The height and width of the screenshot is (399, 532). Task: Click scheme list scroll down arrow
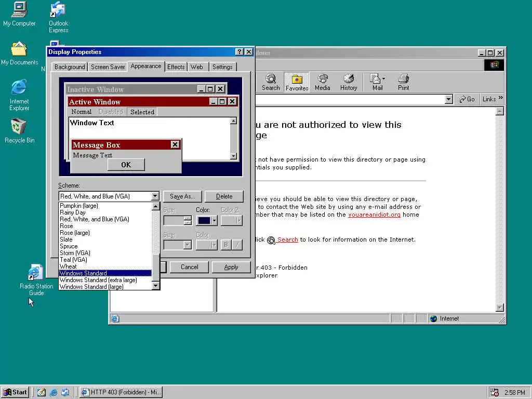coord(155,286)
